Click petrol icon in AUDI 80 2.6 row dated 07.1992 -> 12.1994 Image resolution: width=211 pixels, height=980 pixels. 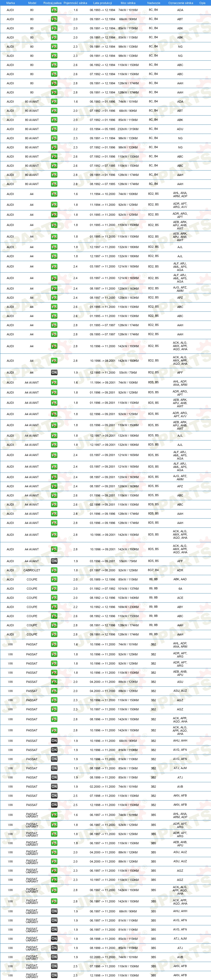pos(54,74)
